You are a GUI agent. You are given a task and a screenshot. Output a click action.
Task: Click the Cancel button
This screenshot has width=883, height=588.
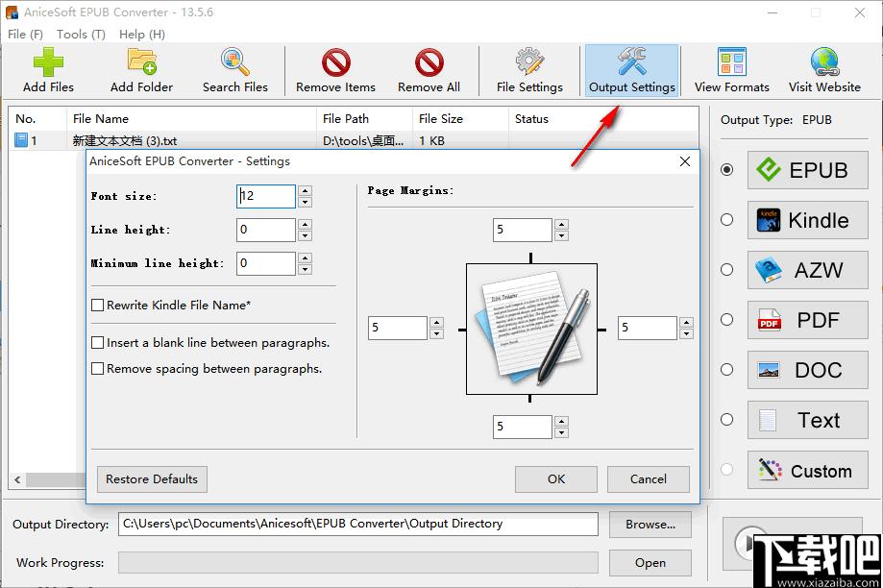tap(649, 479)
